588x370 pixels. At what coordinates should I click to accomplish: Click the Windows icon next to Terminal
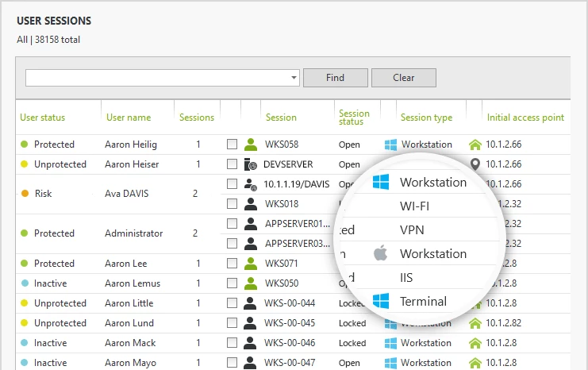click(381, 302)
